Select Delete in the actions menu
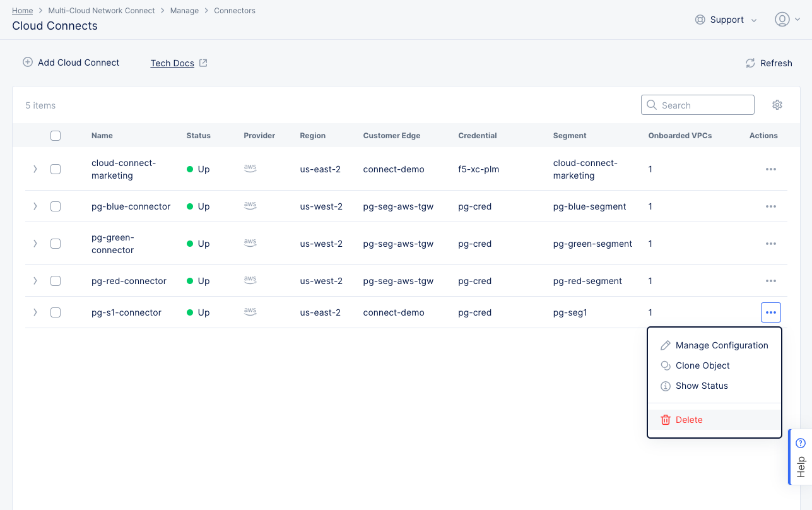 pos(688,420)
